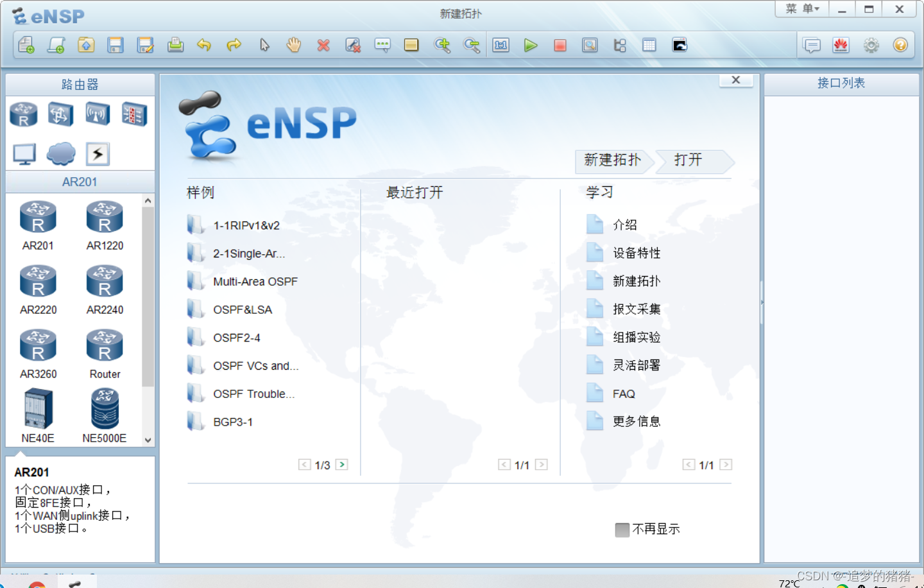Open help with the question mark icon
The height and width of the screenshot is (588, 924).
(x=900, y=45)
